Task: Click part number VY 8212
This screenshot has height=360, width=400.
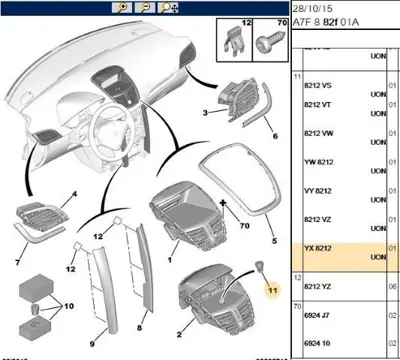Action: 318,191
